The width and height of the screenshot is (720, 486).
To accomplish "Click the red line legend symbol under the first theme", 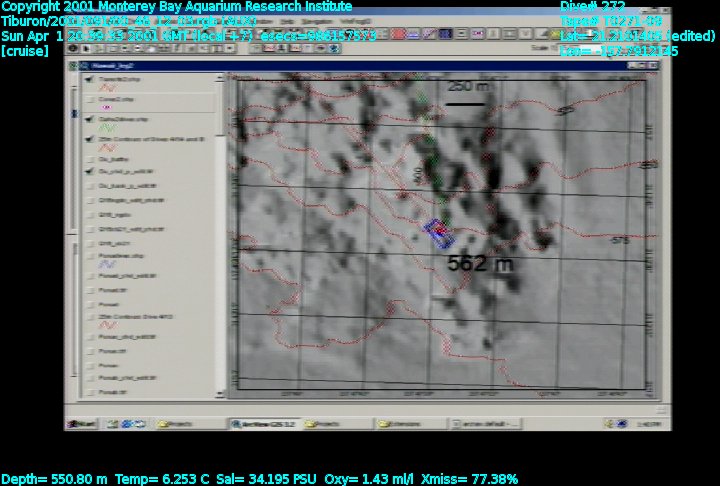I will click(x=104, y=89).
